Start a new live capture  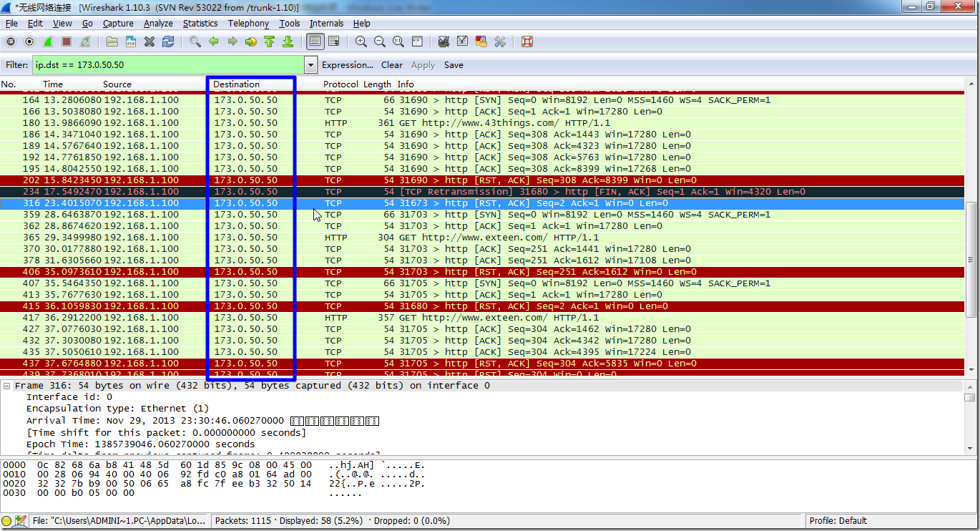click(48, 42)
